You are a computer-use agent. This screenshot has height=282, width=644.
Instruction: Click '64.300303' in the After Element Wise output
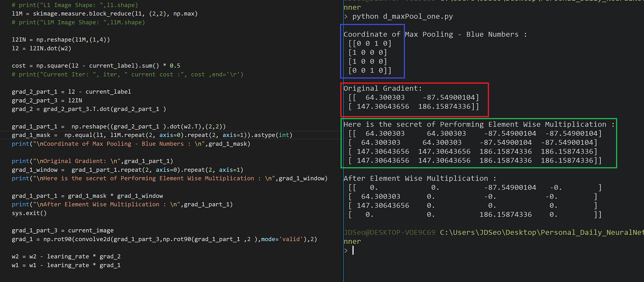coord(381,197)
